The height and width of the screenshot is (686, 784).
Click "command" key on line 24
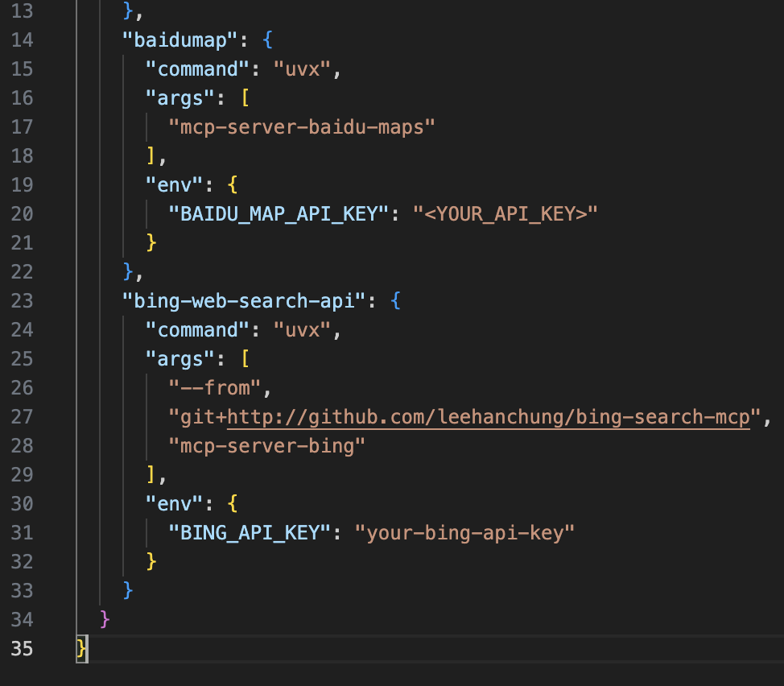click(x=197, y=330)
